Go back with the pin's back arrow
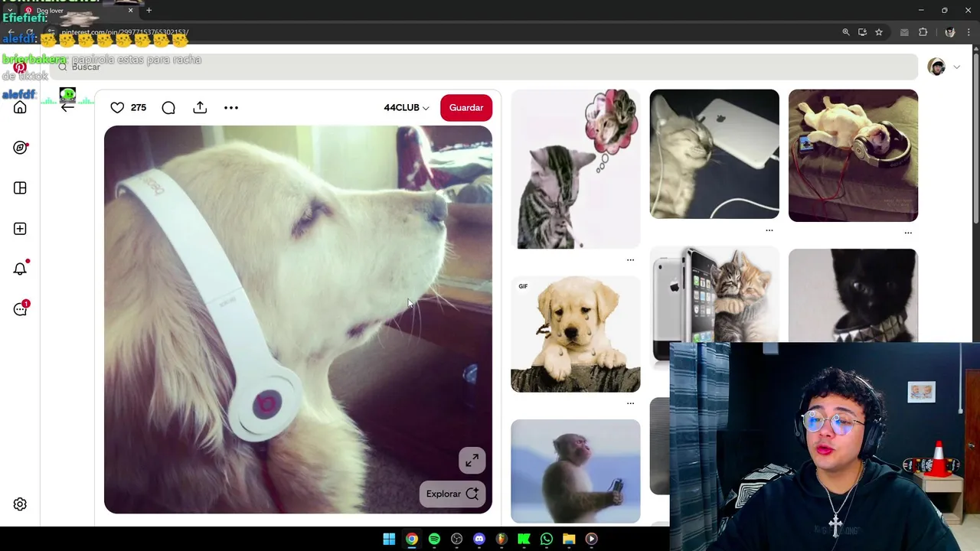 click(67, 107)
